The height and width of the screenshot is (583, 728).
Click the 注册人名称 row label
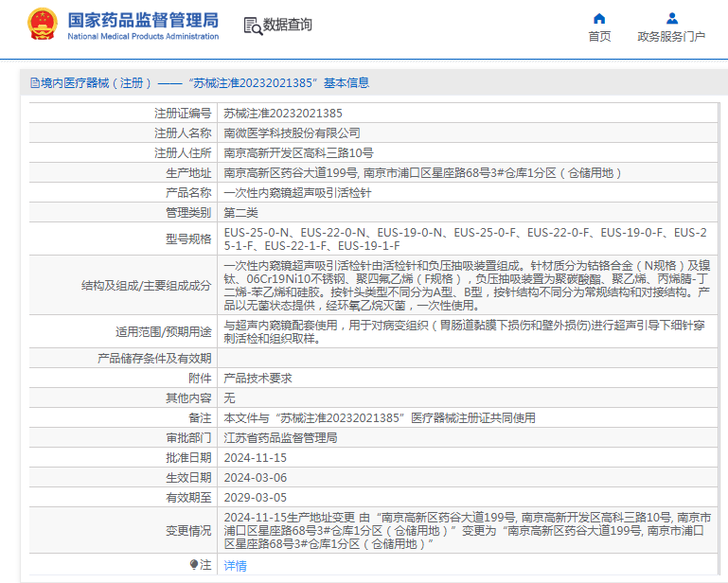(x=183, y=133)
